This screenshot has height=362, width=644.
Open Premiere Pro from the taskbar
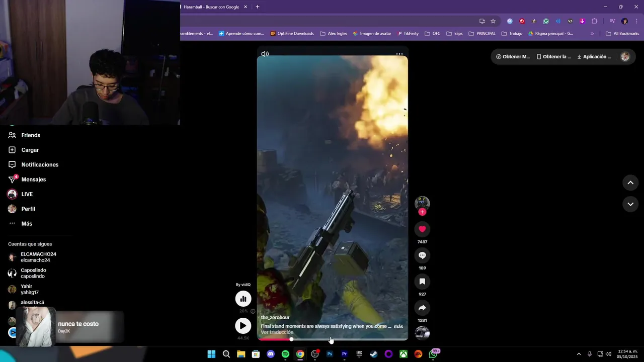click(345, 354)
